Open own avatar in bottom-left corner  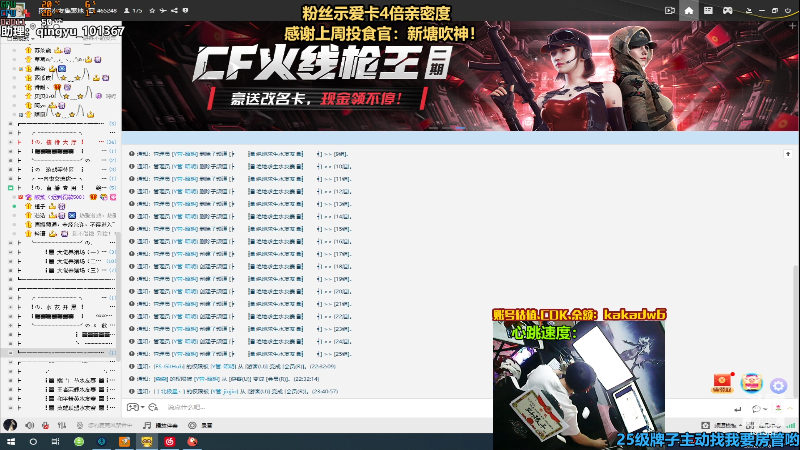(x=10, y=424)
